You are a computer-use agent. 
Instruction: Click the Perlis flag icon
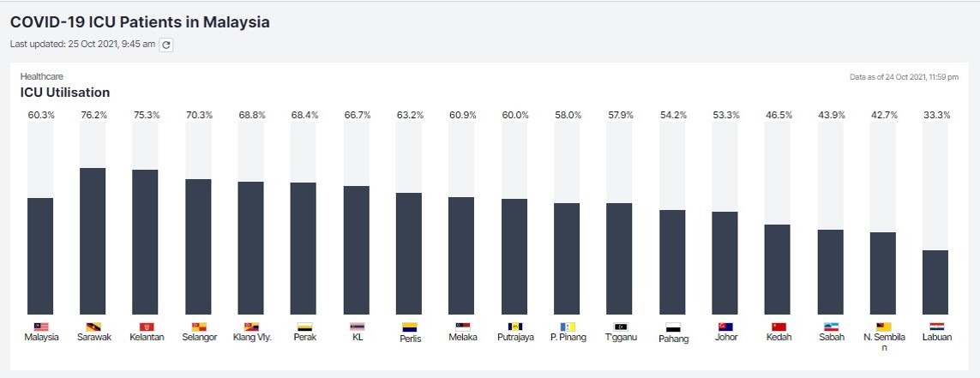[409, 327]
